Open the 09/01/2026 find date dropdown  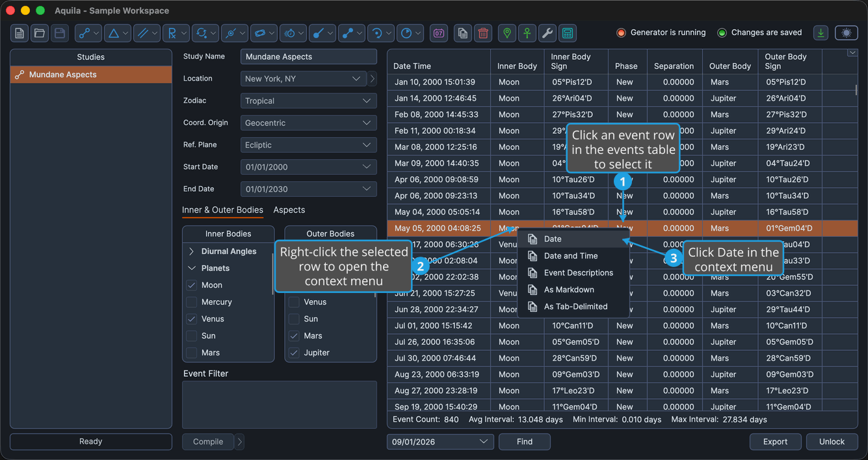(440, 442)
